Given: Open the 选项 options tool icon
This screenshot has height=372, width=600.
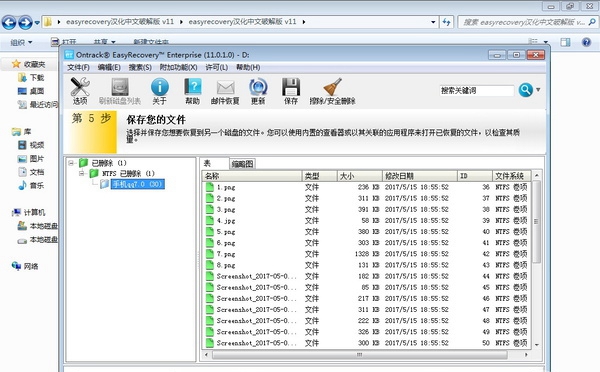Looking at the screenshot, I should pos(80,91).
